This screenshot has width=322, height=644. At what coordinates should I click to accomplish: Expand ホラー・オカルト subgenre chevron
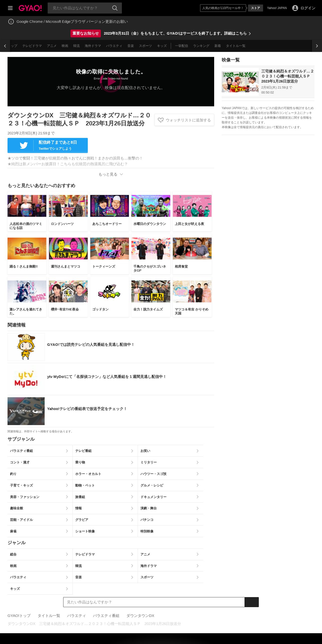coord(132,474)
